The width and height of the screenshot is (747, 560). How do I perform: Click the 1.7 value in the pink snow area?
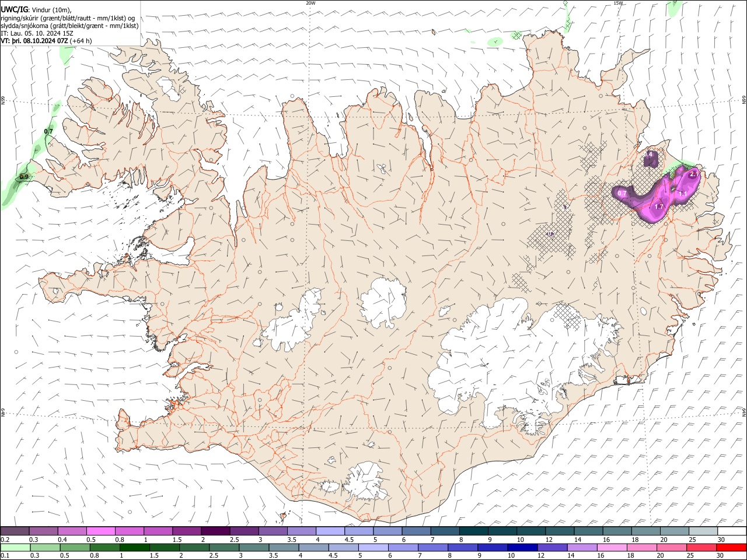pyautogui.click(x=659, y=206)
